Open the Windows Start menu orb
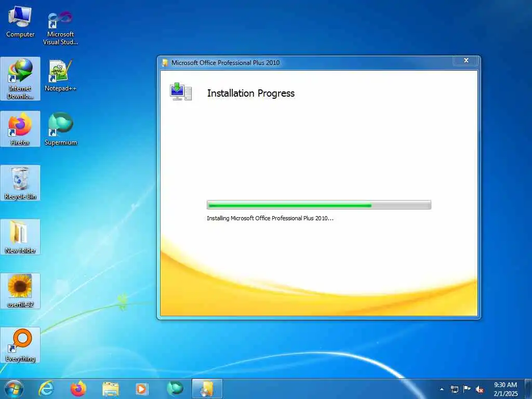Image resolution: width=532 pixels, height=399 pixels. click(14, 389)
